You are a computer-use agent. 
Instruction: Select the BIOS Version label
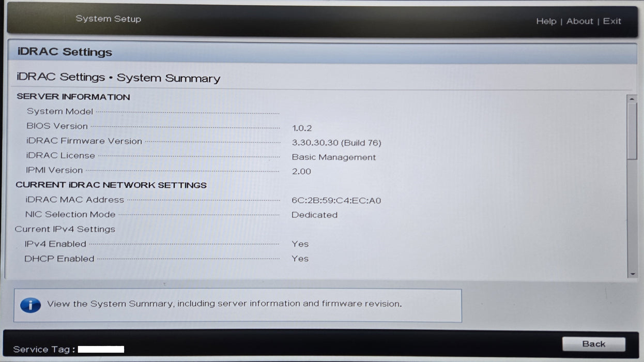[x=57, y=126]
